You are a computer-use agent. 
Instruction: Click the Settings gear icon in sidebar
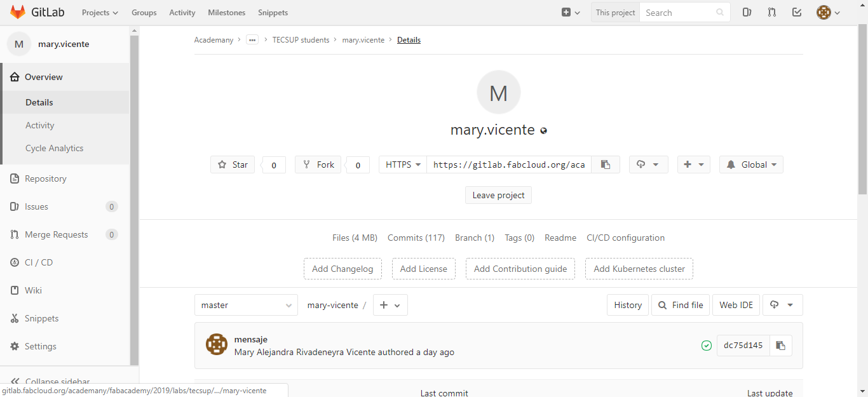[x=15, y=346]
